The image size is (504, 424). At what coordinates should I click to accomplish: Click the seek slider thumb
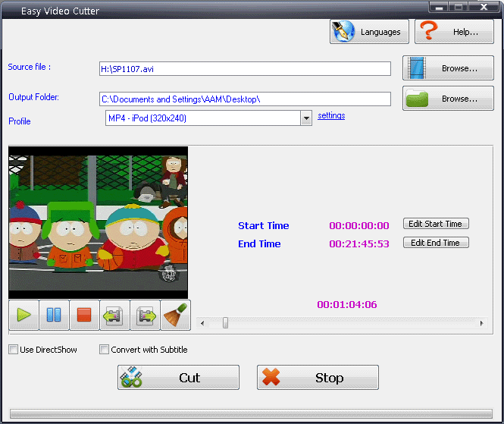coord(225,323)
